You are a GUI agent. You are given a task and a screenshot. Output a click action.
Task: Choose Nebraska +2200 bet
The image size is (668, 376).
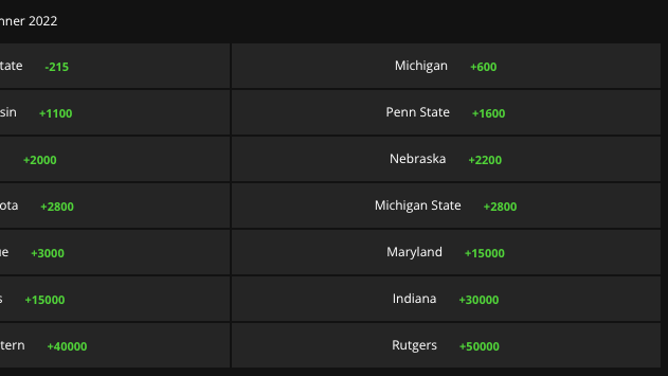446,159
